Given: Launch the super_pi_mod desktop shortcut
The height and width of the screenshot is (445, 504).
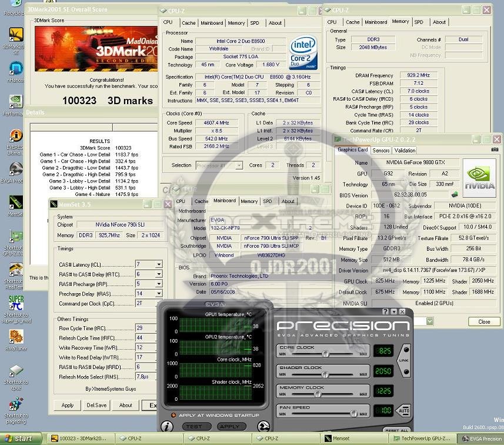Looking at the screenshot, I should click(x=16, y=303).
